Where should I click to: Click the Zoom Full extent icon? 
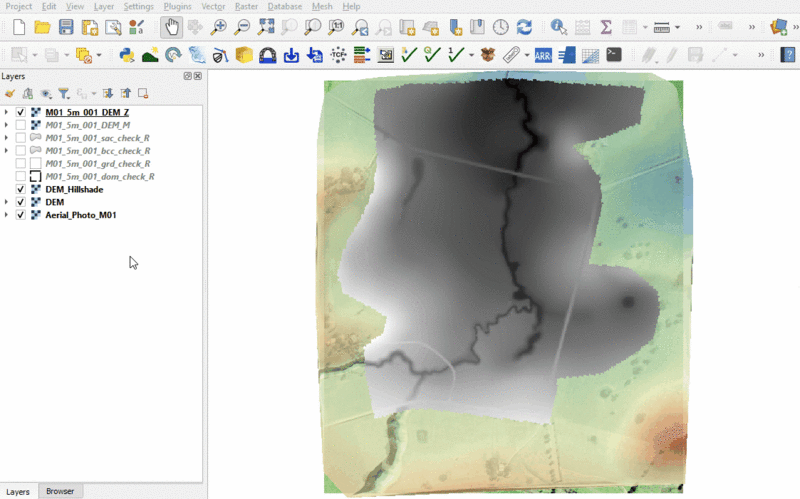tap(266, 27)
